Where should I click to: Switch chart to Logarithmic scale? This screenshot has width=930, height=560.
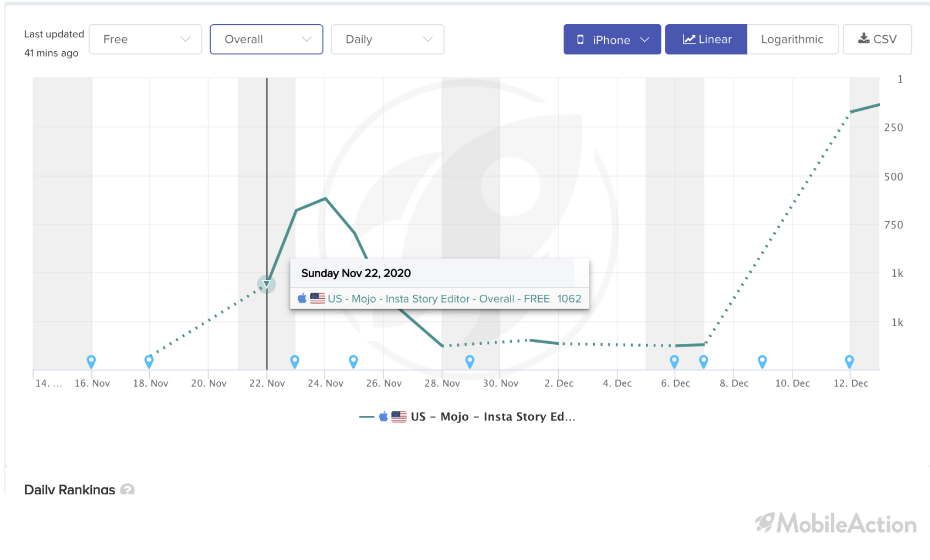click(x=792, y=40)
